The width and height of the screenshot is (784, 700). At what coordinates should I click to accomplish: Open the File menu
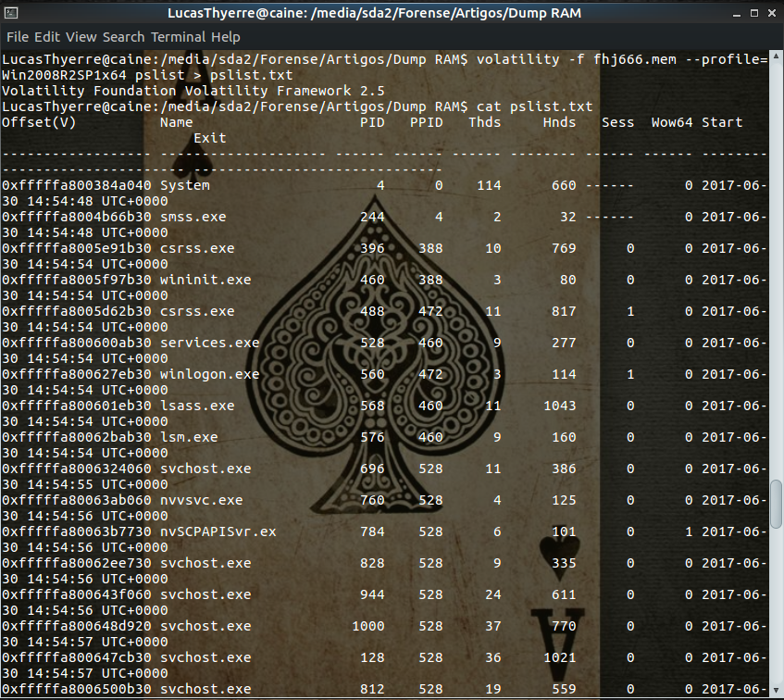[x=18, y=37]
